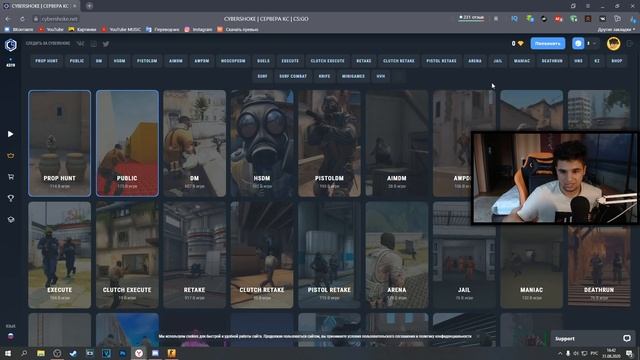Open the DM game card
Screen dimensions: 640x360
coord(194,143)
